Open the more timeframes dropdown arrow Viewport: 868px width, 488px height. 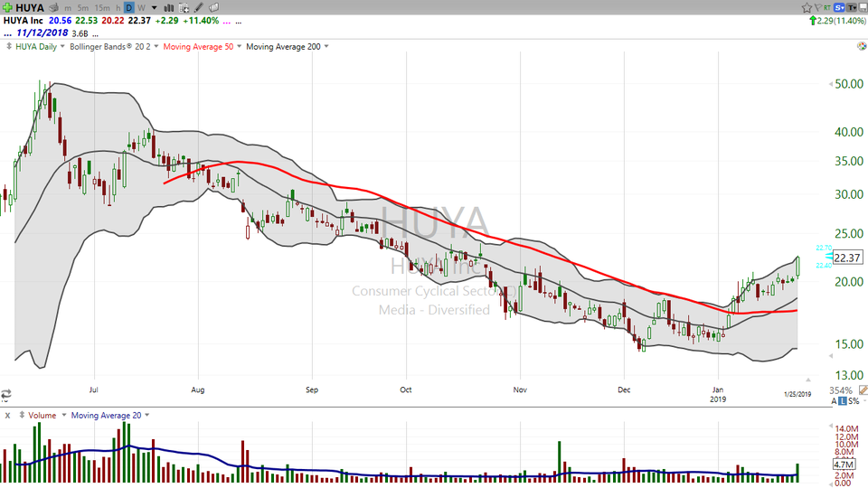pyautogui.click(x=154, y=8)
